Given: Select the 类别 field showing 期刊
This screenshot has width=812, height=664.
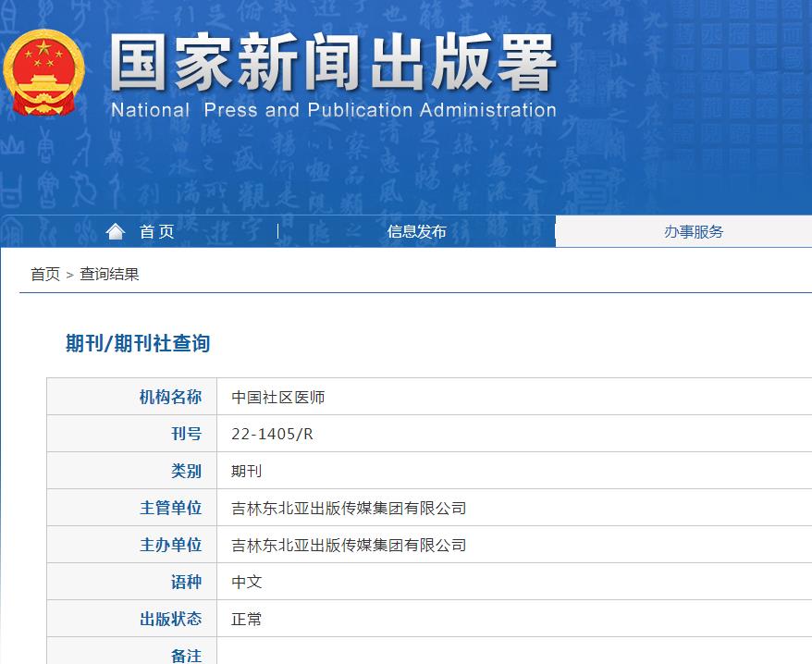Looking at the screenshot, I should 246,470.
